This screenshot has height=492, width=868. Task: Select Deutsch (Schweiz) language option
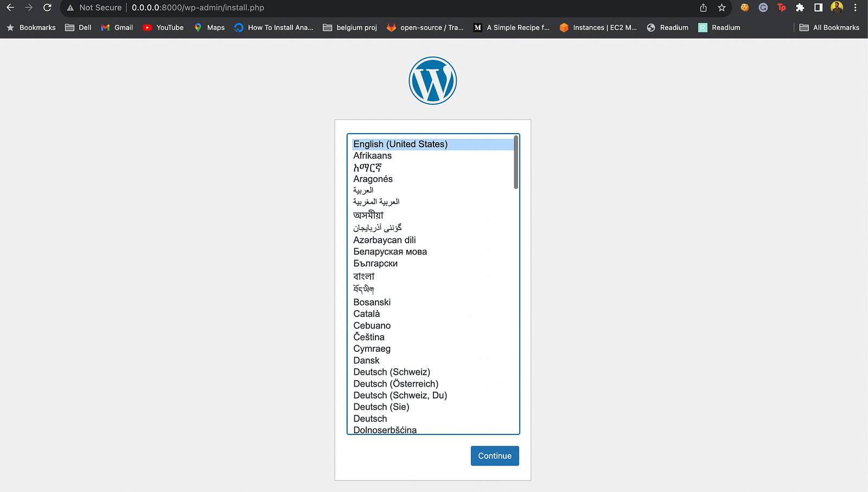point(432,373)
